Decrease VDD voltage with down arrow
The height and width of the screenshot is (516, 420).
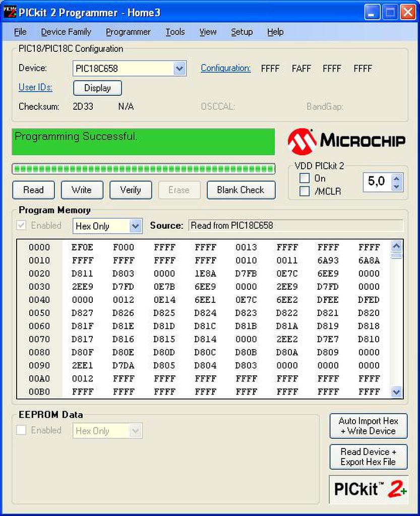coord(397,186)
